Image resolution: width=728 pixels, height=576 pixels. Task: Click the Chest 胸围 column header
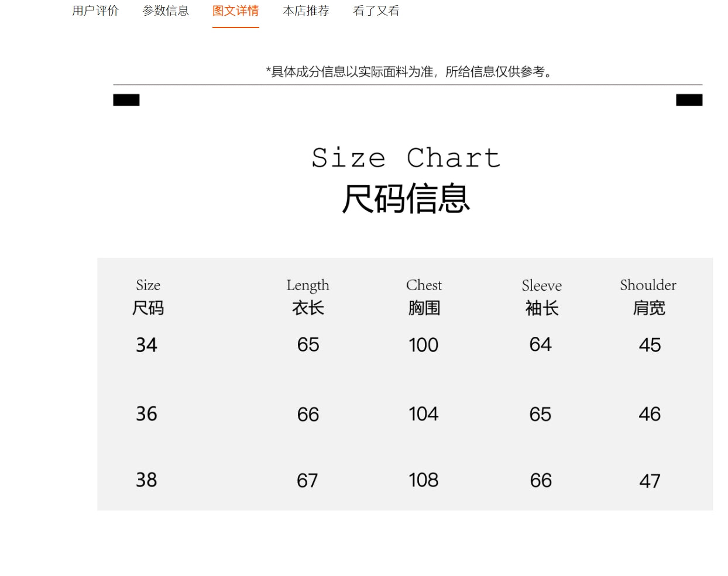[x=424, y=296]
